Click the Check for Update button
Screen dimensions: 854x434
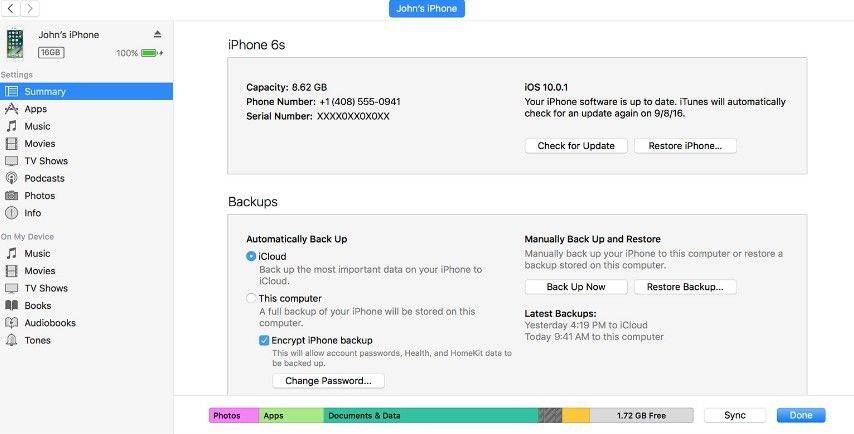576,146
